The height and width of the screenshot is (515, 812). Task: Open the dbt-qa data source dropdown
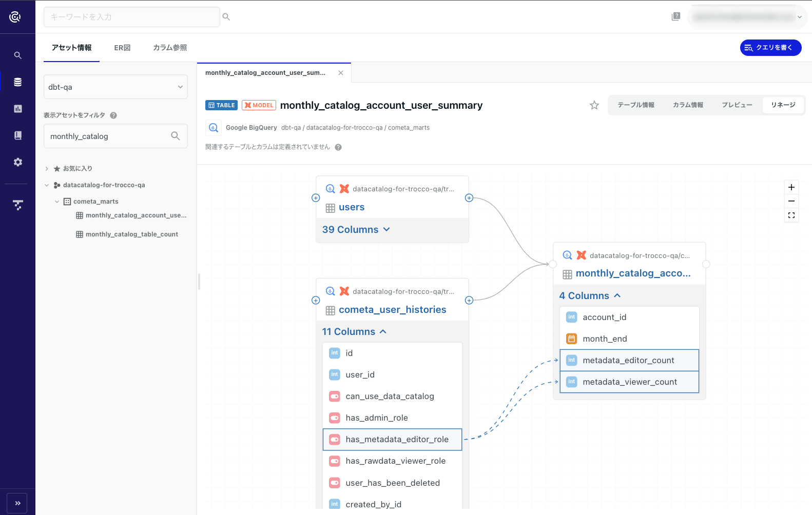point(115,87)
